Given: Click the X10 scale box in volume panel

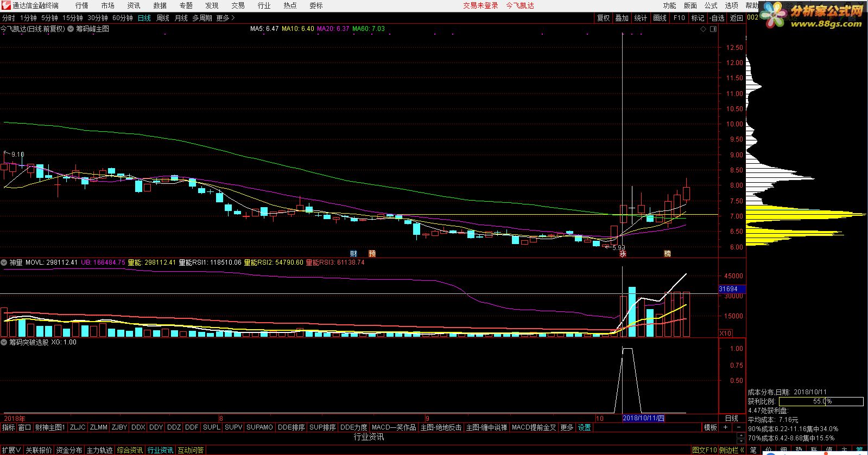Looking at the screenshot, I should point(725,333).
